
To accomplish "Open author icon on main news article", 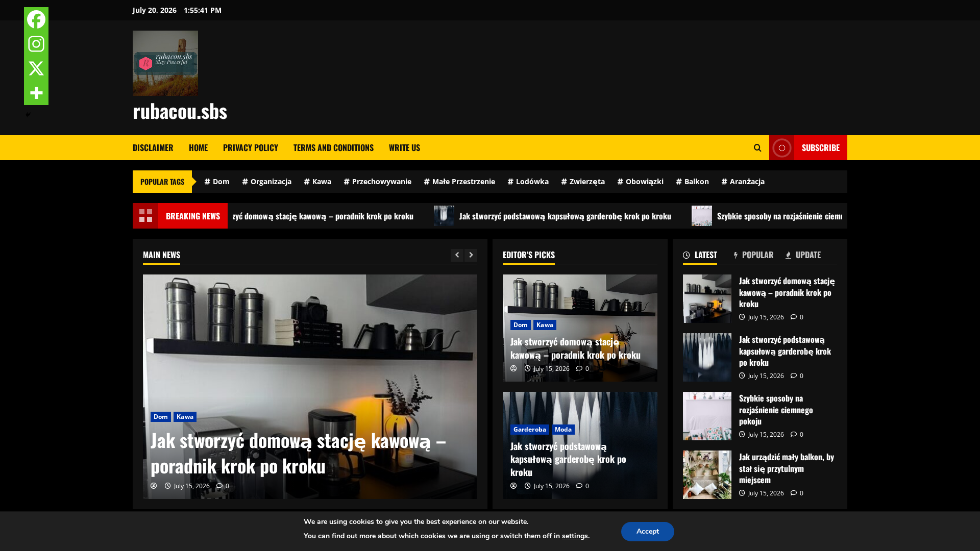I will (x=154, y=486).
